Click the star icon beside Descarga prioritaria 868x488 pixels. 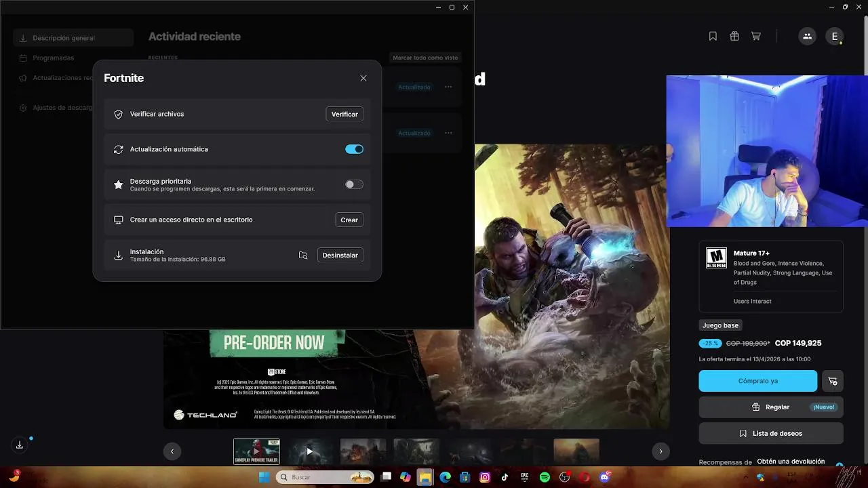point(119,184)
